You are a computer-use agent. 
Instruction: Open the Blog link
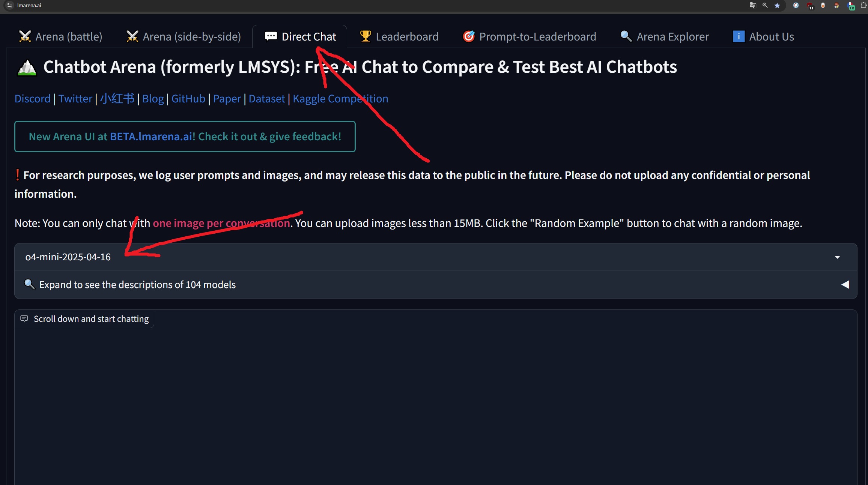(x=153, y=99)
